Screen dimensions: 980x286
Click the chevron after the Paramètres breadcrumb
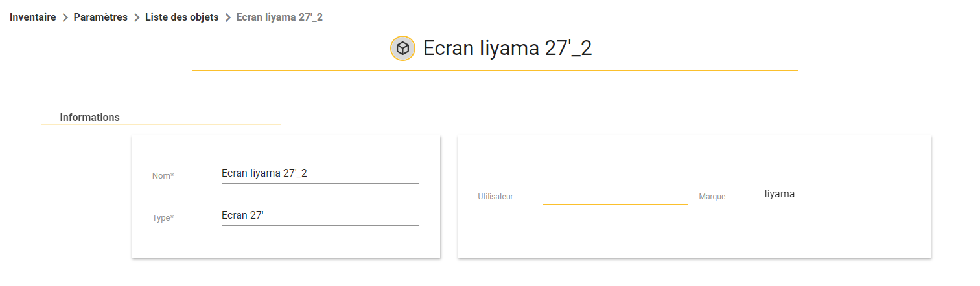tap(136, 17)
